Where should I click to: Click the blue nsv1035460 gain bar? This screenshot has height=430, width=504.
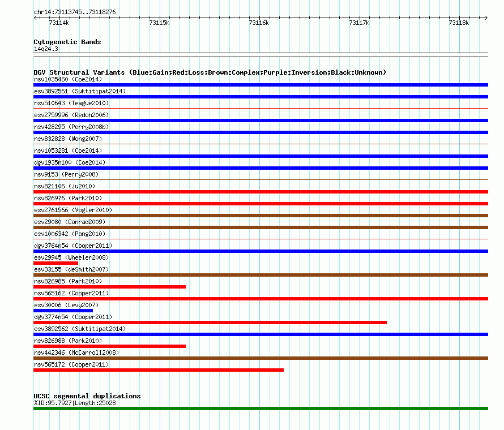pyautogui.click(x=260, y=85)
